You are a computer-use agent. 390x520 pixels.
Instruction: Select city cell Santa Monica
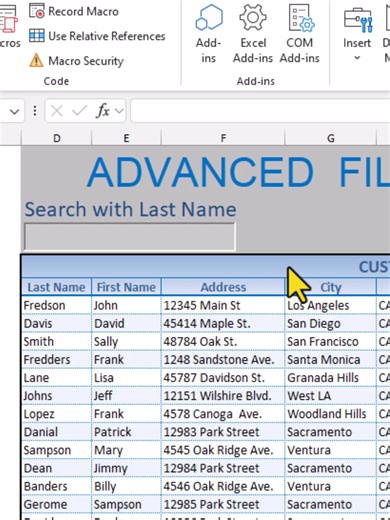[x=331, y=360]
